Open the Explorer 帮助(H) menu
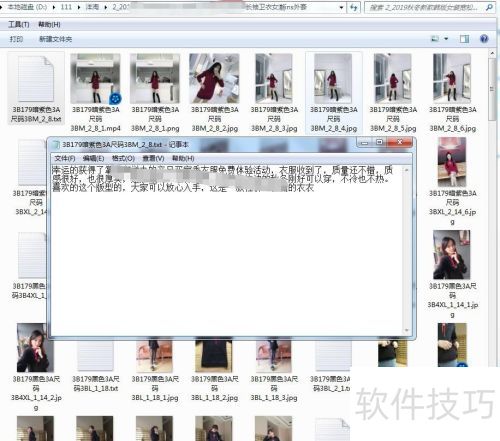Screen dimensions: 500x441 (x=49, y=24)
